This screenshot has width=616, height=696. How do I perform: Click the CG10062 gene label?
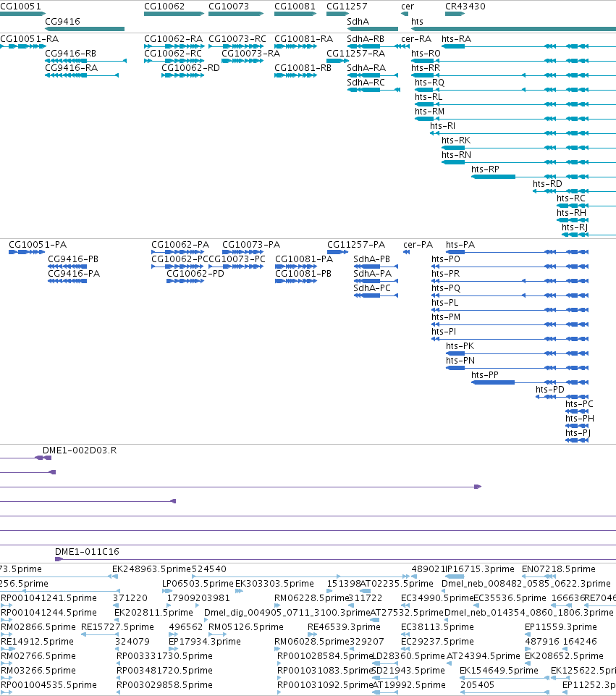pyautogui.click(x=164, y=7)
